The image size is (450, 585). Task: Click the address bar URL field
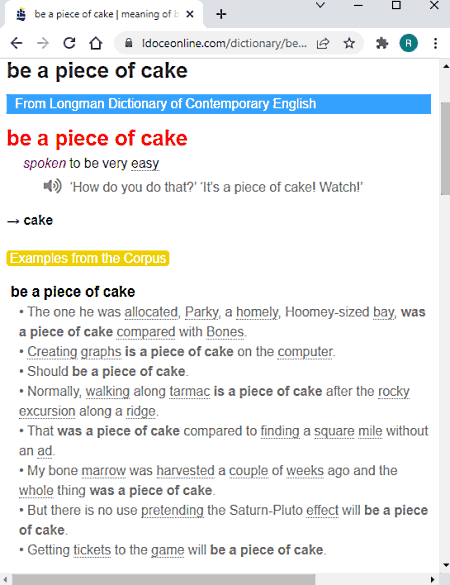tap(224, 44)
